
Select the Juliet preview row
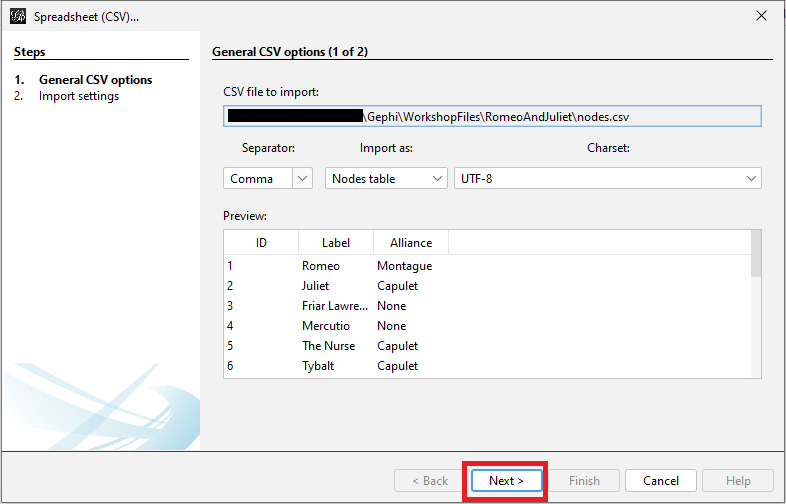coord(315,286)
